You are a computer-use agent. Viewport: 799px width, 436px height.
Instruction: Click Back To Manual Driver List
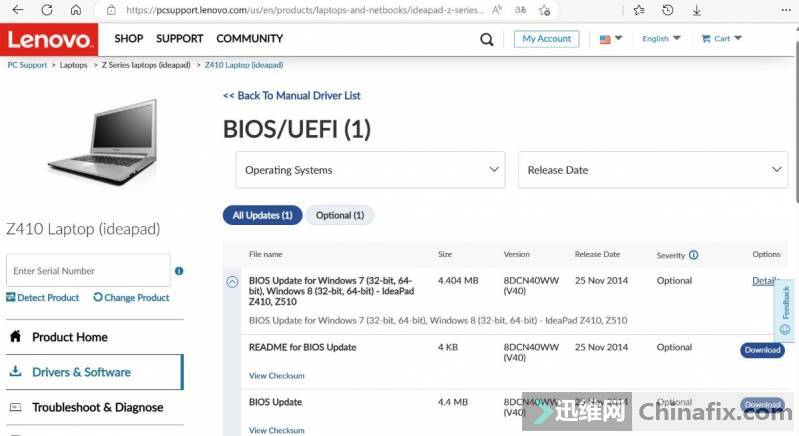click(291, 96)
